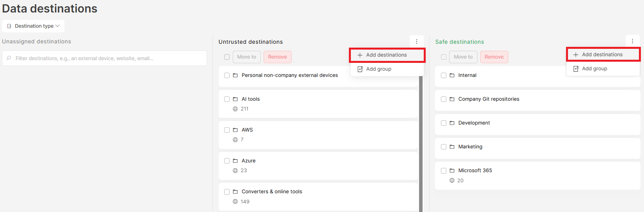Select all Untrusted destinations checkbox
This screenshot has height=212, width=644.
(227, 57)
